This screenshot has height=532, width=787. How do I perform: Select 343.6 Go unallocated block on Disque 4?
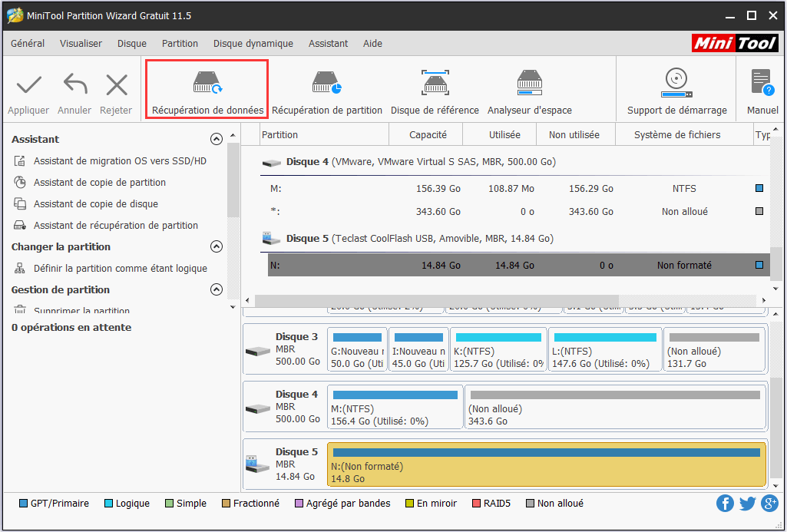[x=615, y=408]
